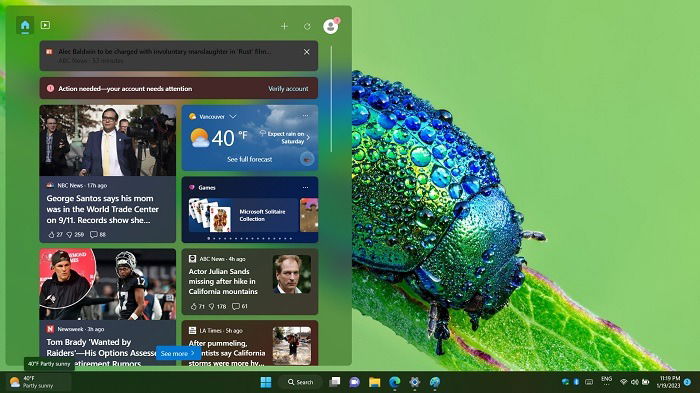
Task: Open weather widget more options ellipsis
Action: pyautogui.click(x=305, y=116)
